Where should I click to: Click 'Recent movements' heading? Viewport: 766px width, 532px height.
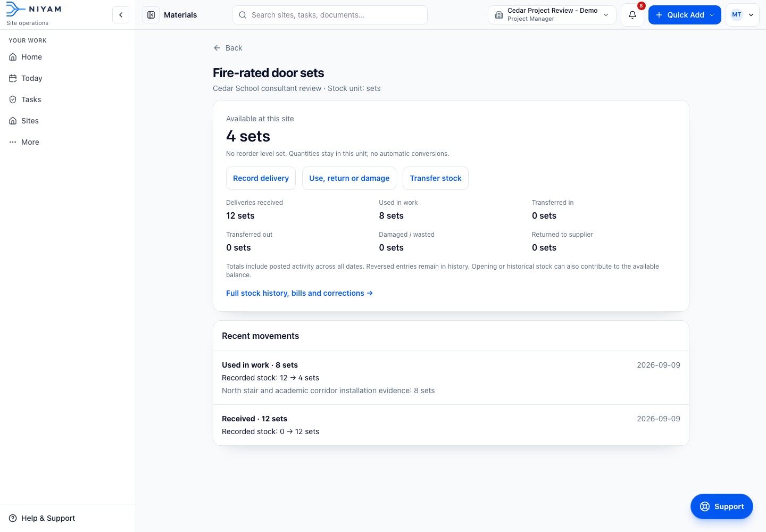260,336
